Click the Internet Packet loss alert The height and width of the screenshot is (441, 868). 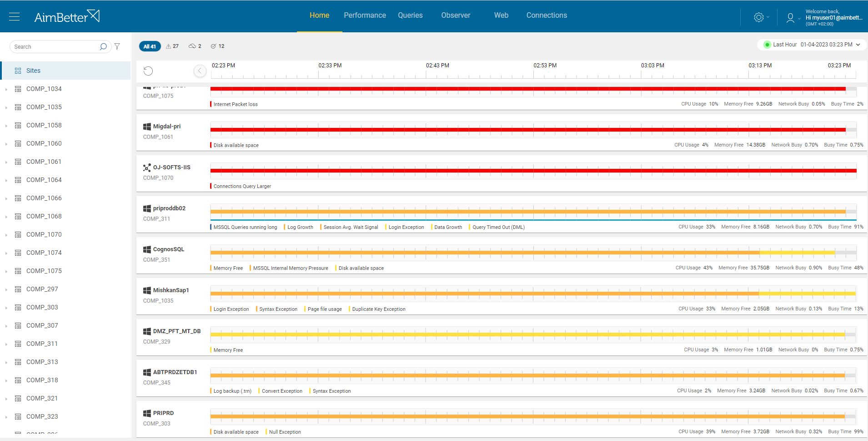click(235, 104)
